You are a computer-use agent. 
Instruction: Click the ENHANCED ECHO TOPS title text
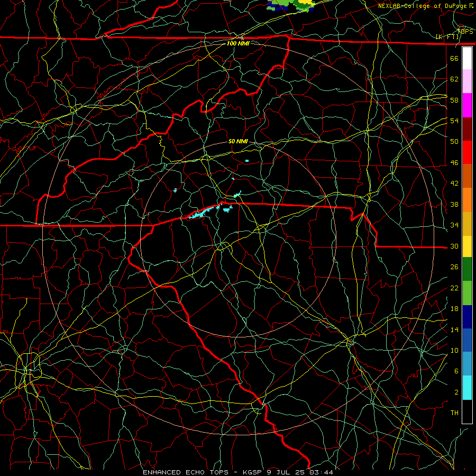click(x=186, y=472)
